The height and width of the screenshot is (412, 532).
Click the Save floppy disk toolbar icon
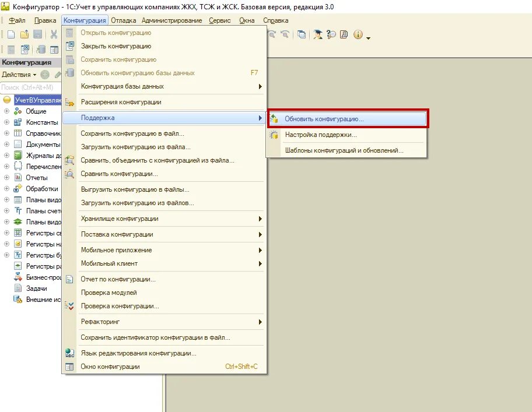coord(37,34)
